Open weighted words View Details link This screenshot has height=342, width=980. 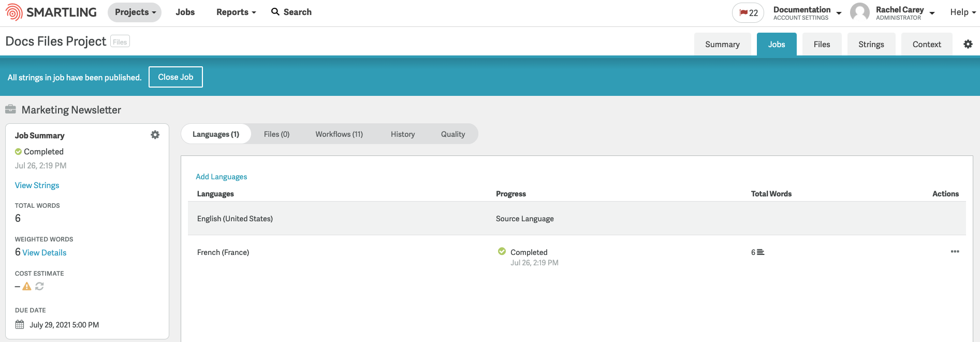pos(45,253)
